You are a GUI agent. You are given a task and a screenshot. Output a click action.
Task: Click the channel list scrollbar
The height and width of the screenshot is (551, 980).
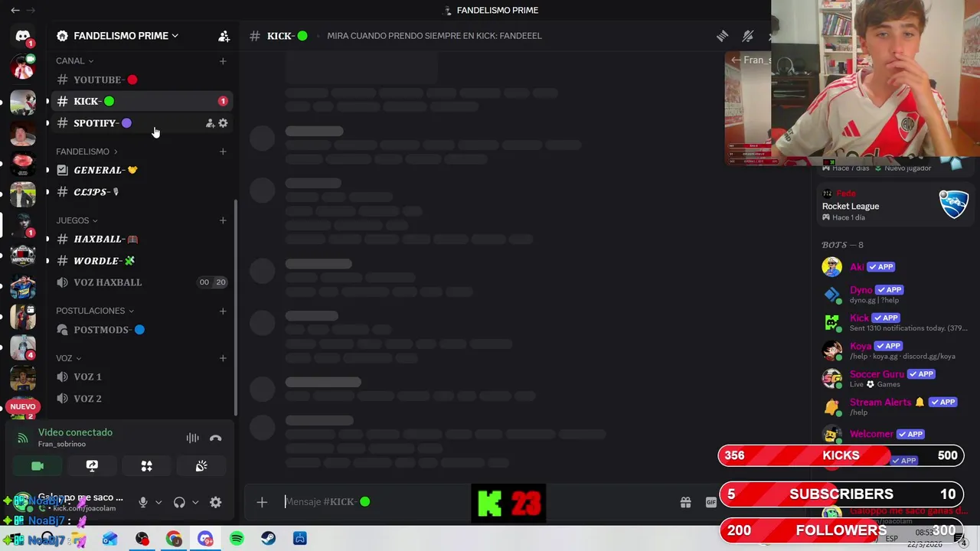236,306
